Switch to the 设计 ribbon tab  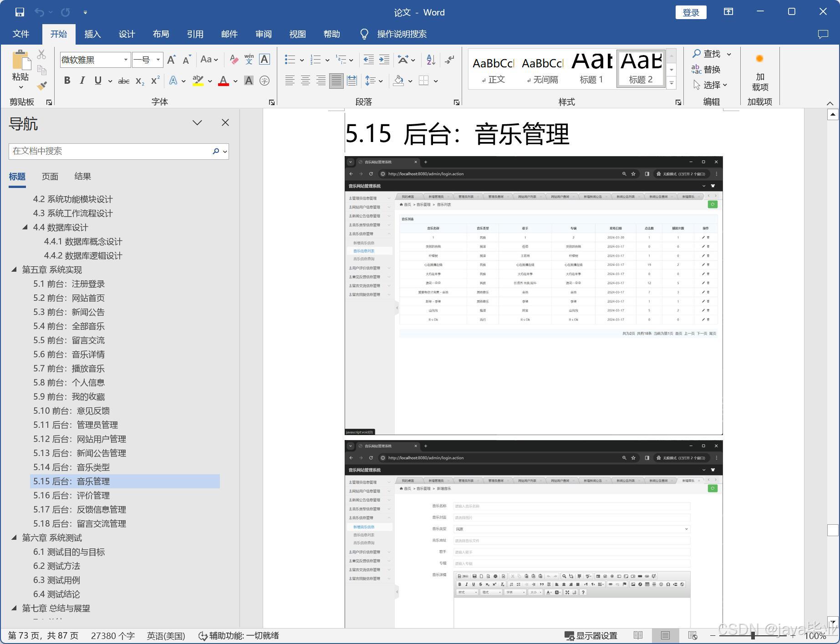127,34
